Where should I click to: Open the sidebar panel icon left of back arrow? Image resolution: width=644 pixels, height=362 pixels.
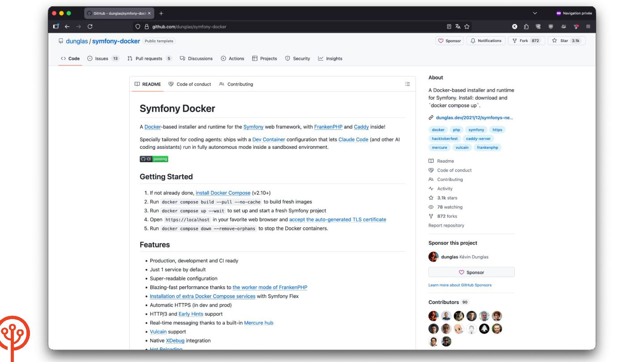pos(56,26)
